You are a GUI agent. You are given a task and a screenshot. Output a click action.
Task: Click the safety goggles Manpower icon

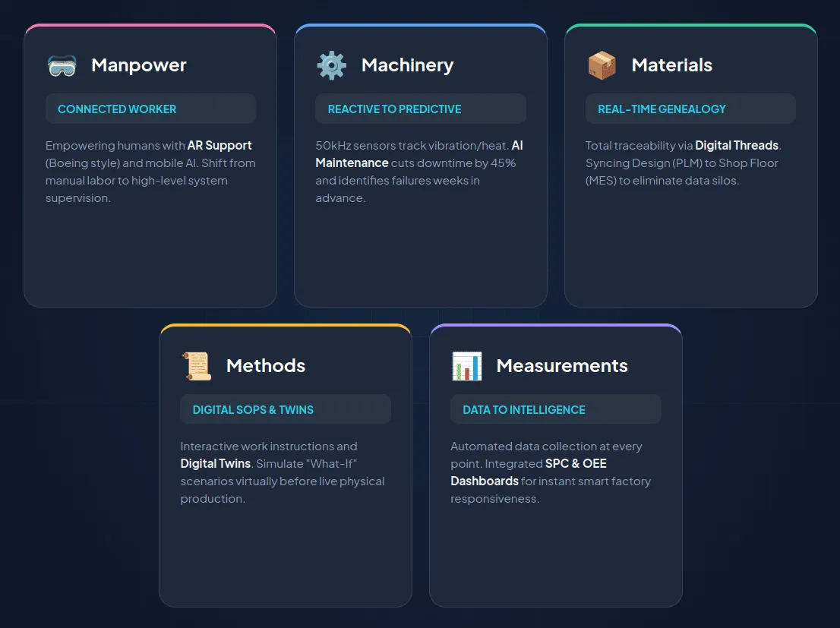pyautogui.click(x=62, y=65)
